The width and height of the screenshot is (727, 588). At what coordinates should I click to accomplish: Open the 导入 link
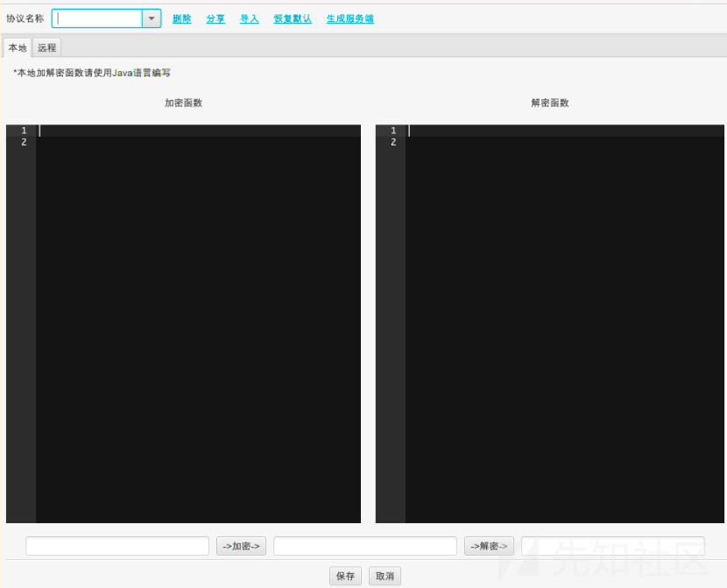249,18
